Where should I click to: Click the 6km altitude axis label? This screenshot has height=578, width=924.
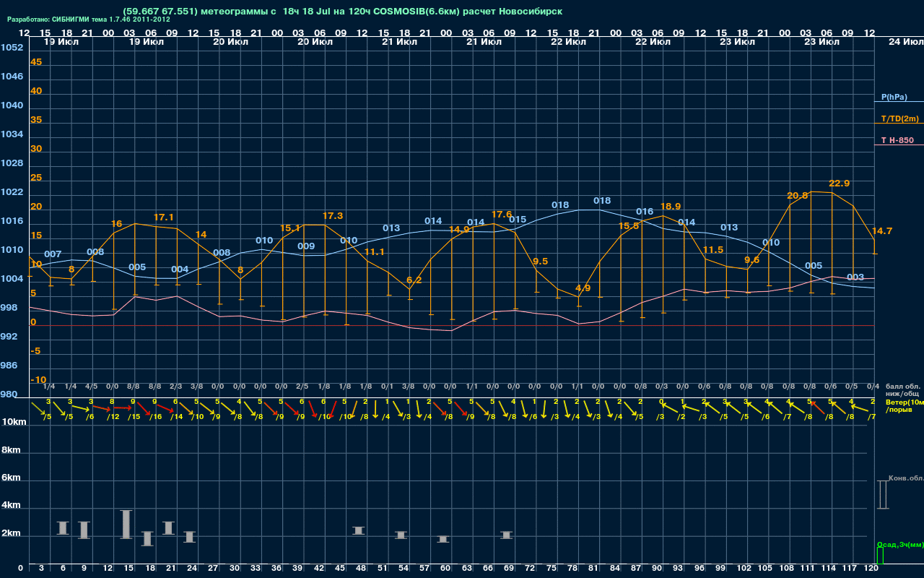[x=10, y=478]
